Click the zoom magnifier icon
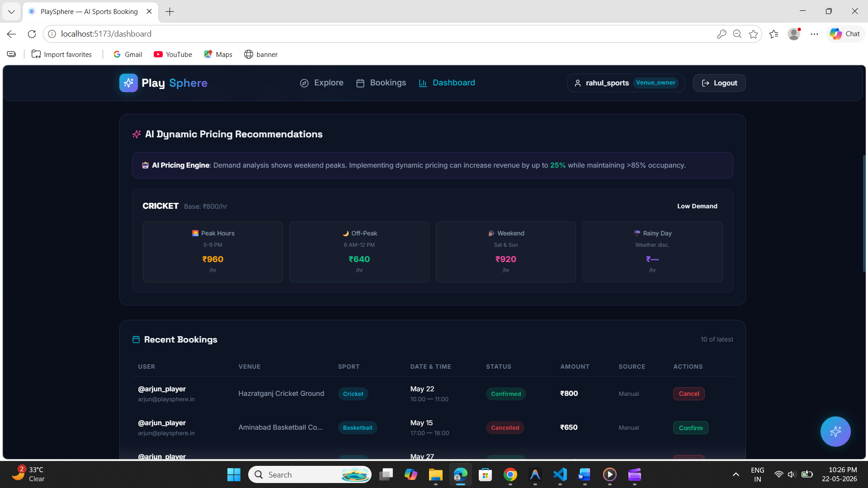This screenshot has width=868, height=488. [737, 34]
